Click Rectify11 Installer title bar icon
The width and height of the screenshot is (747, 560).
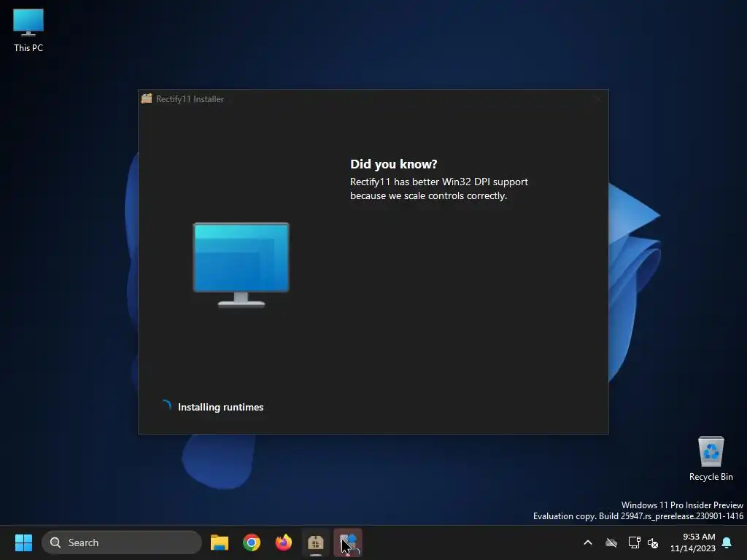coord(147,98)
